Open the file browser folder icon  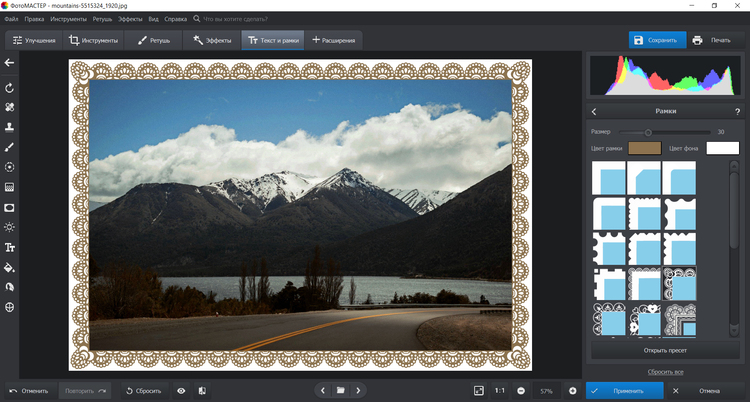click(340, 390)
